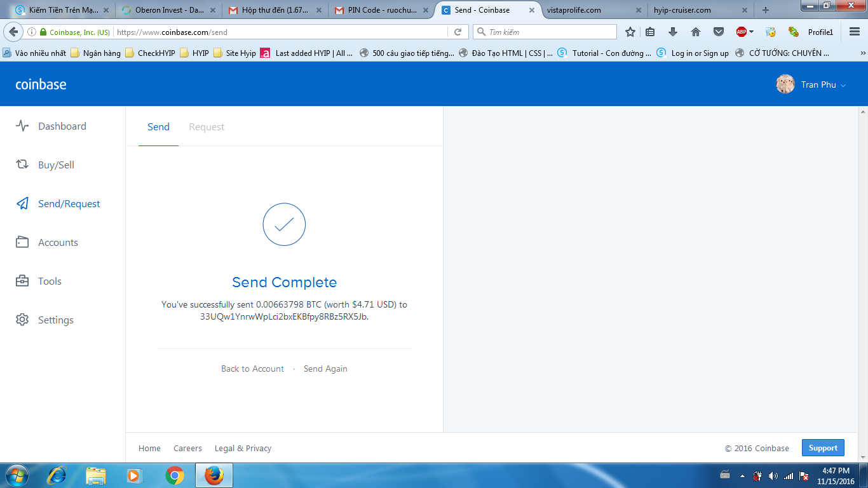Open the Legal & Privacy footer link
Image resolution: width=868 pixels, height=488 pixels.
tap(243, 448)
